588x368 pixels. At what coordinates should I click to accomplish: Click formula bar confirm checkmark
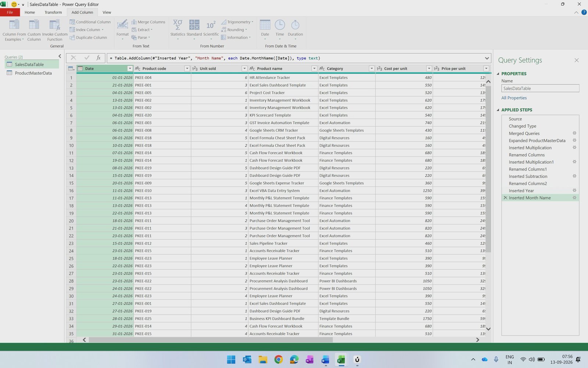click(x=87, y=58)
